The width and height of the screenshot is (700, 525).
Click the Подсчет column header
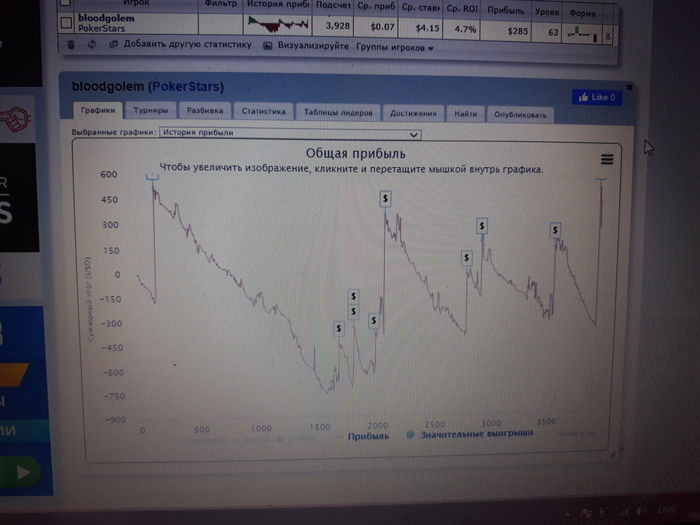point(333,5)
